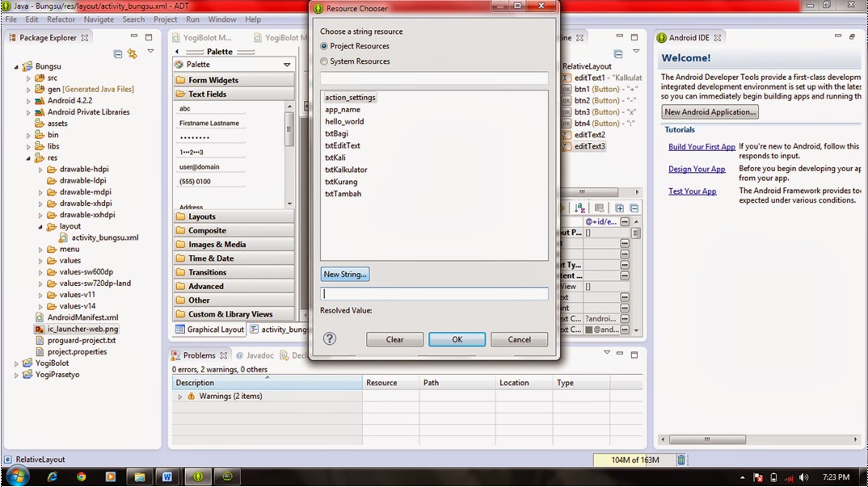This screenshot has height=487, width=868.
Task: Select ic_launcher-web.png file
Action: click(82, 329)
